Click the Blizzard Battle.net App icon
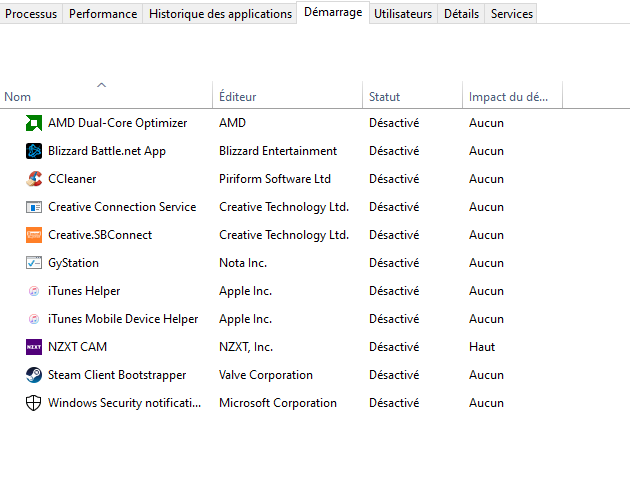Viewport: 630px width, 501px height. pyautogui.click(x=34, y=151)
